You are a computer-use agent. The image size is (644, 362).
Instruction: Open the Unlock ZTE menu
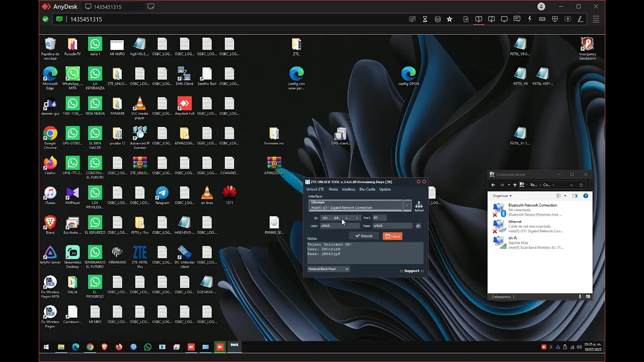(x=315, y=190)
